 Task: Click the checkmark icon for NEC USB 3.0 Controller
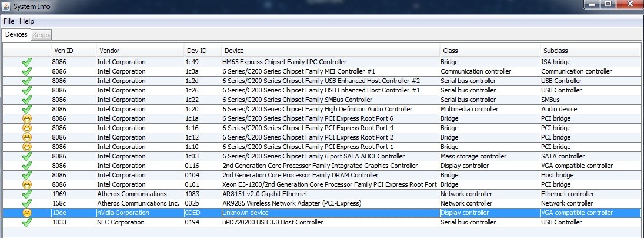click(27, 223)
